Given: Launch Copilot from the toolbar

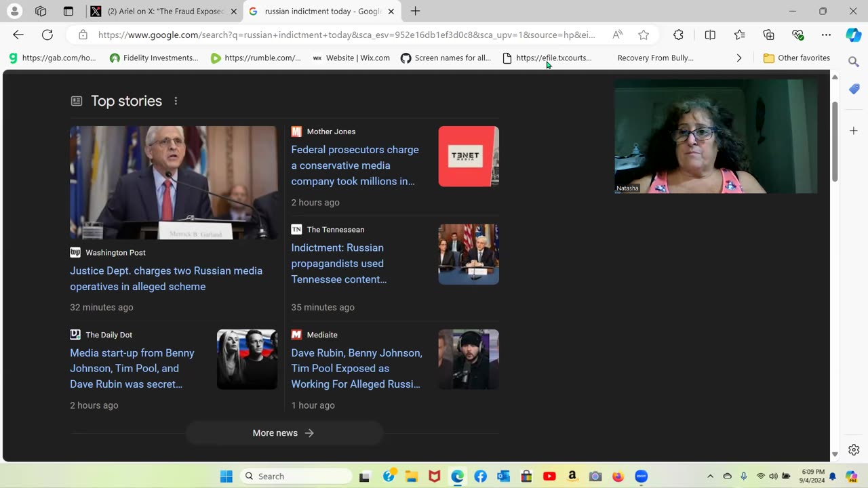Looking at the screenshot, I should (x=853, y=35).
